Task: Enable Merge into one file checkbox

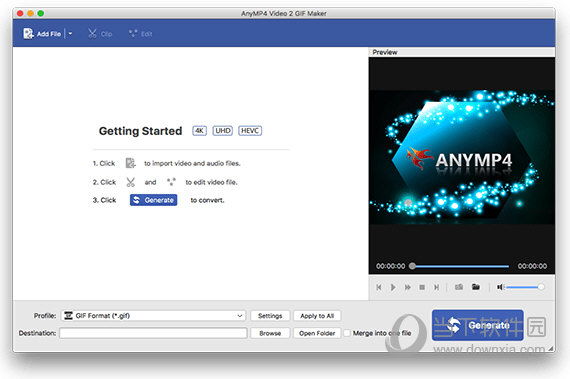Action: (x=347, y=333)
